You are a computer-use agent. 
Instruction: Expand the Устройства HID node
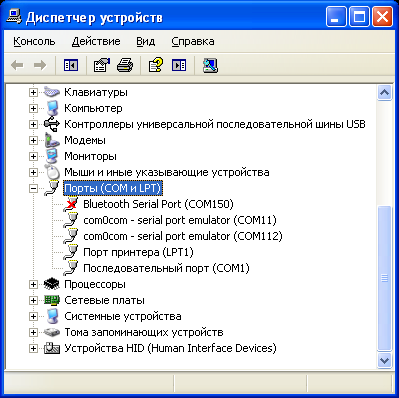(33, 348)
